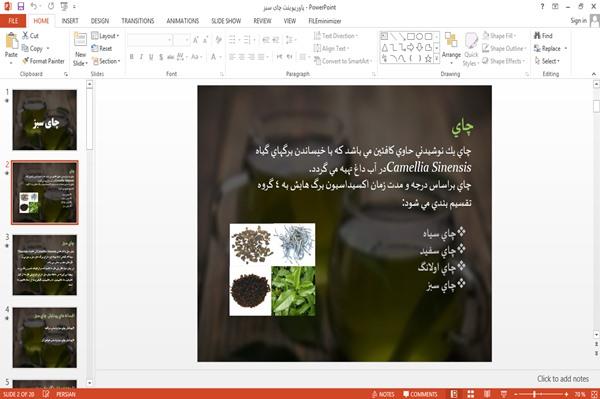Switch to Slide Sorter view in status bar

point(471,394)
